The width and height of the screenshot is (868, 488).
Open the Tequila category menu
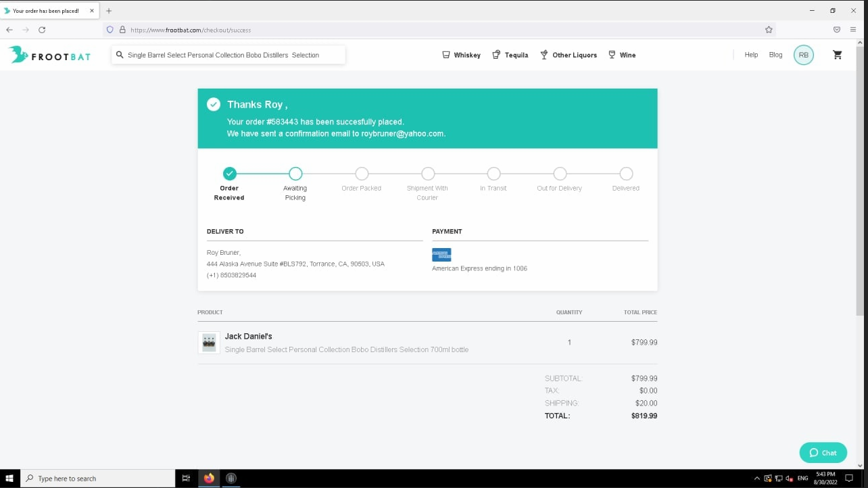tap(510, 55)
